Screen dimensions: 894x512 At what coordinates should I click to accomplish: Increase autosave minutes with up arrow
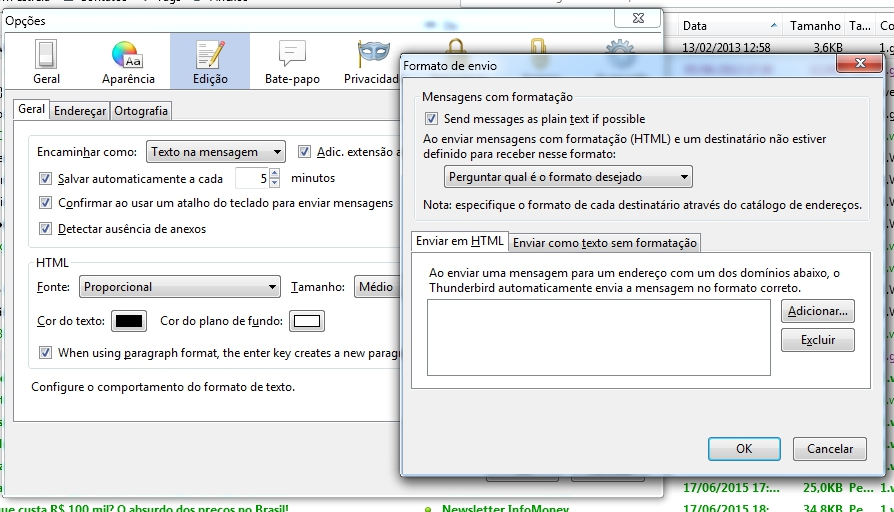tap(275, 173)
